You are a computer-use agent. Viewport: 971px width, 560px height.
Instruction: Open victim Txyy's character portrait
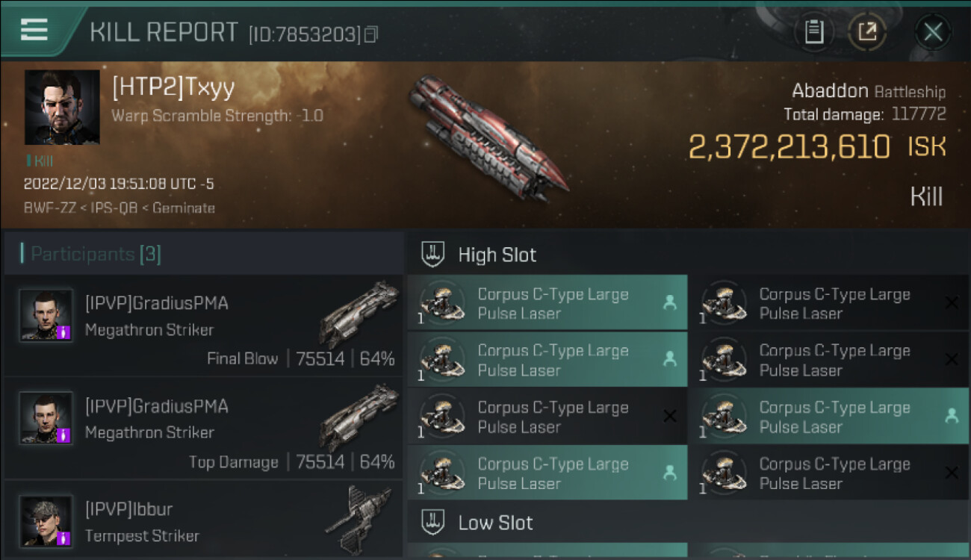(x=62, y=108)
